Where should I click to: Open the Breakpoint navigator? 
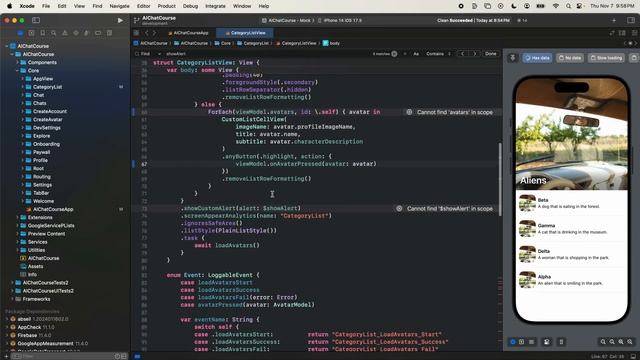point(98,33)
